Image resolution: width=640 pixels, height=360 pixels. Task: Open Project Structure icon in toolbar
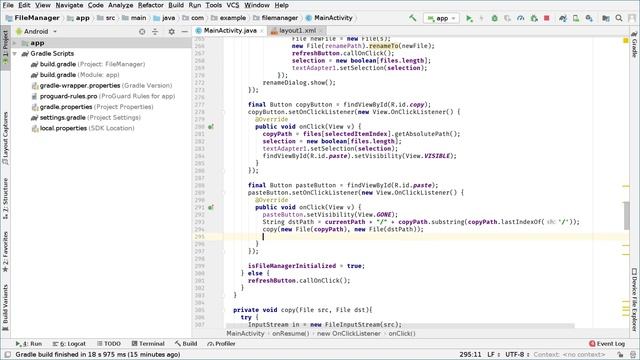tap(606, 18)
